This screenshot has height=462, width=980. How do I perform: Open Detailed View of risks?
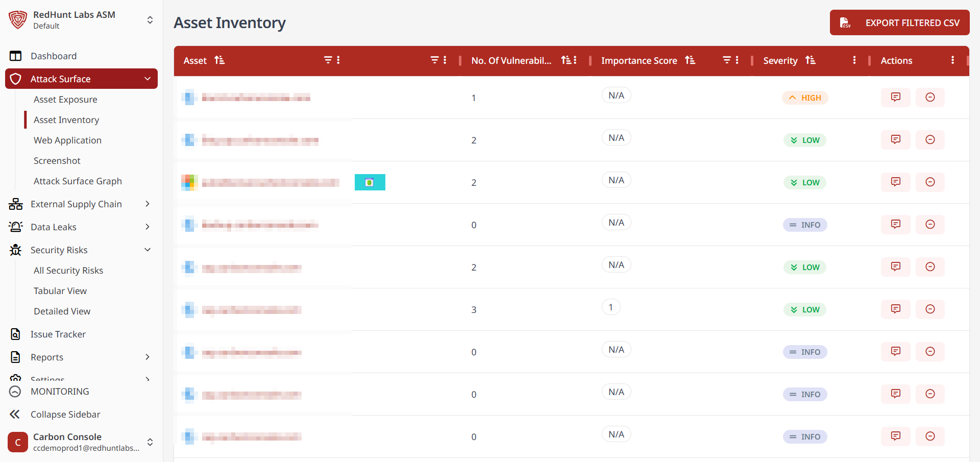click(62, 311)
